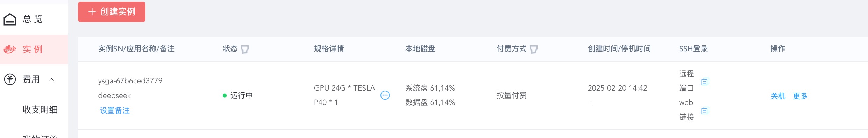Screen dimensions: 868x138
Task: Copy the 远程端口 SSH address icon
Action: [x=705, y=82]
